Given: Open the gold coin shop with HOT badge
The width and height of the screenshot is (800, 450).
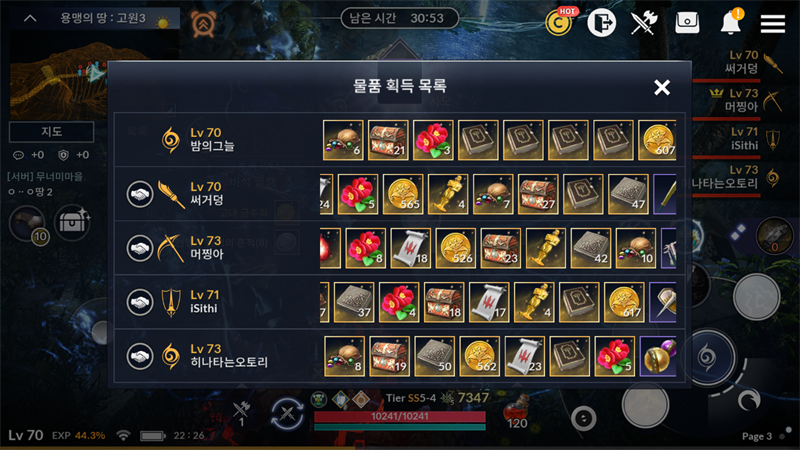Looking at the screenshot, I should point(559,22).
